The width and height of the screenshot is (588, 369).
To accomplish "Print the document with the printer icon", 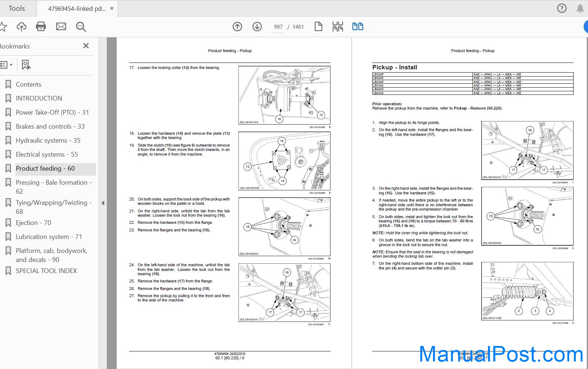I will (41, 27).
